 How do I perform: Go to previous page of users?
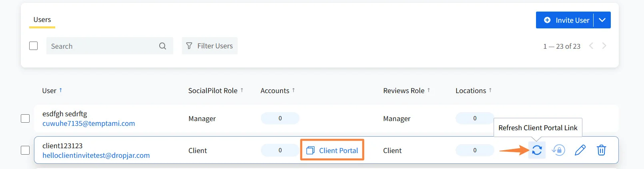(591, 46)
